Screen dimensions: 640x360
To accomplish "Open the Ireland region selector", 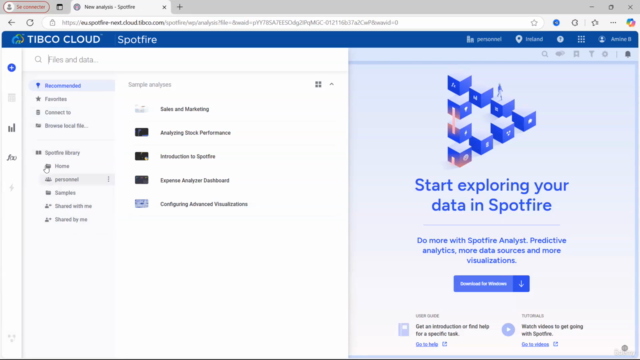I will tap(529, 39).
